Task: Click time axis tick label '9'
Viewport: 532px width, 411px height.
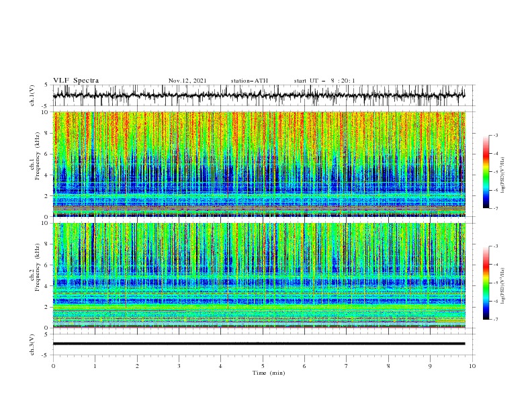Action: tap(430, 366)
